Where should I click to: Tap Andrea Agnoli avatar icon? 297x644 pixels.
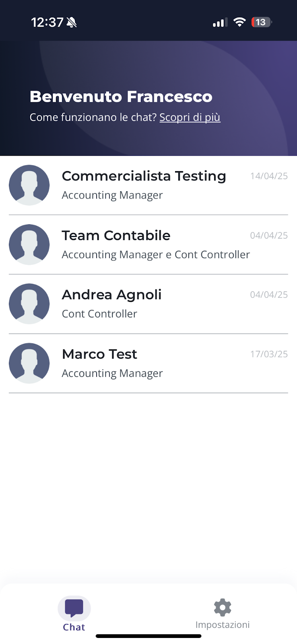(x=29, y=304)
